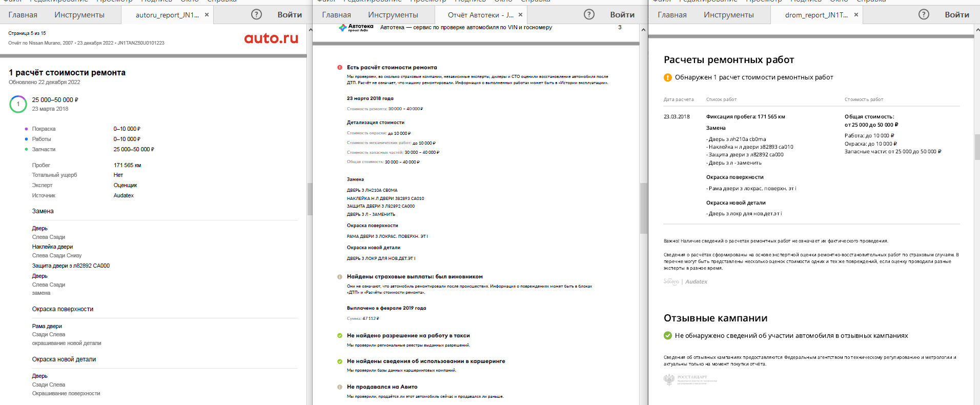
Task: Select the Отчёт Автотеки document tab
Action: pyautogui.click(x=481, y=15)
